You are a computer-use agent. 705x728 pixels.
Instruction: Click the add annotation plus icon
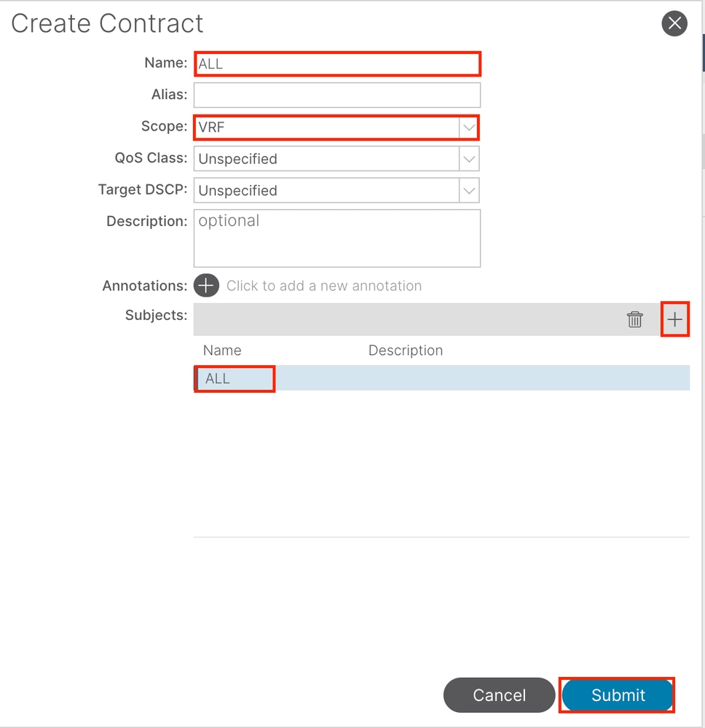tap(206, 286)
